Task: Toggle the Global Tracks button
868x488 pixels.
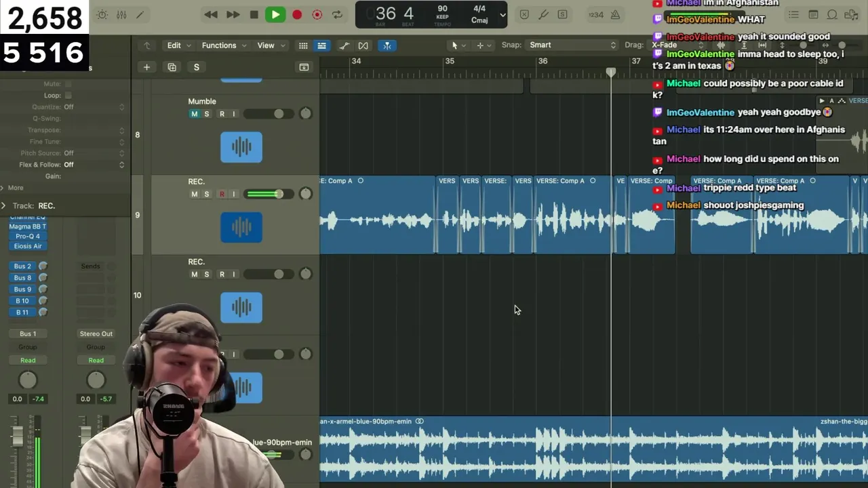Action: pyautogui.click(x=304, y=67)
